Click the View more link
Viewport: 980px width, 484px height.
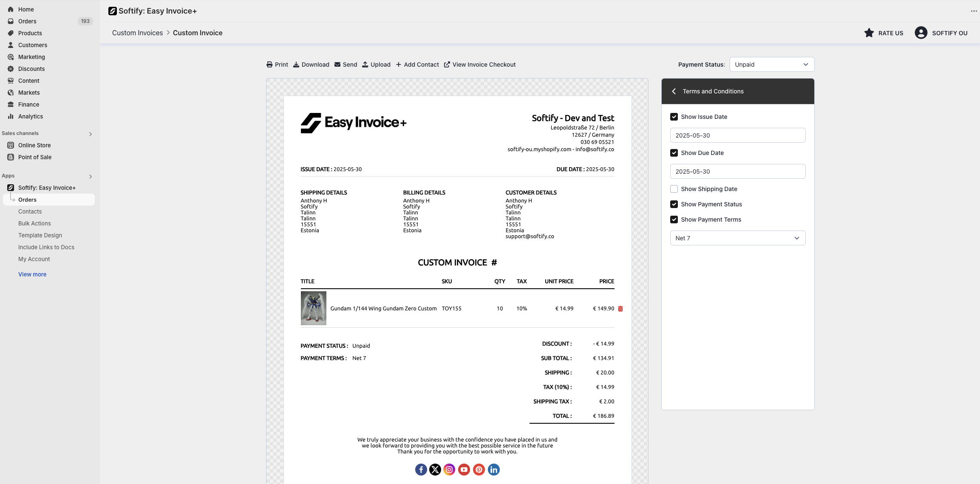click(x=32, y=274)
